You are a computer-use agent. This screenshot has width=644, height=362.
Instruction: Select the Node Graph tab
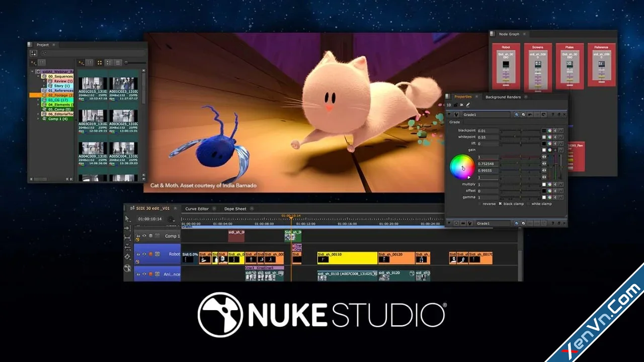509,34
